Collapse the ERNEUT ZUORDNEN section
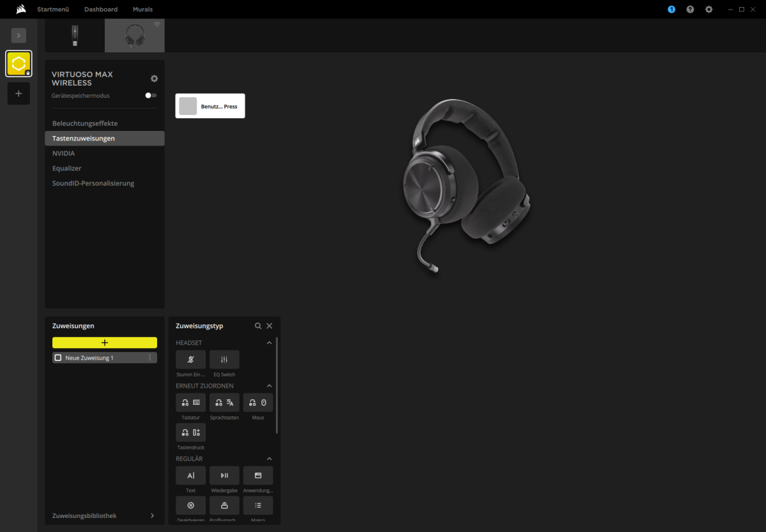The image size is (766, 532). click(269, 386)
